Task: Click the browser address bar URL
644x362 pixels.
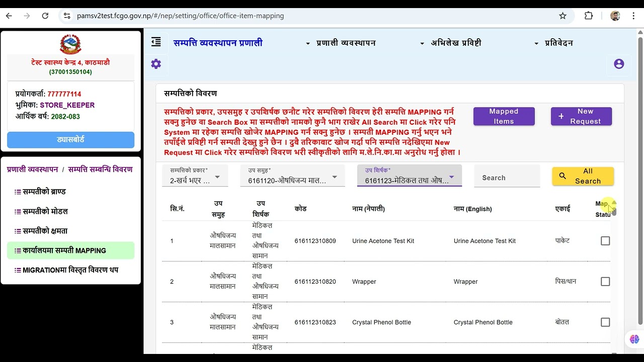Action: 180,16
